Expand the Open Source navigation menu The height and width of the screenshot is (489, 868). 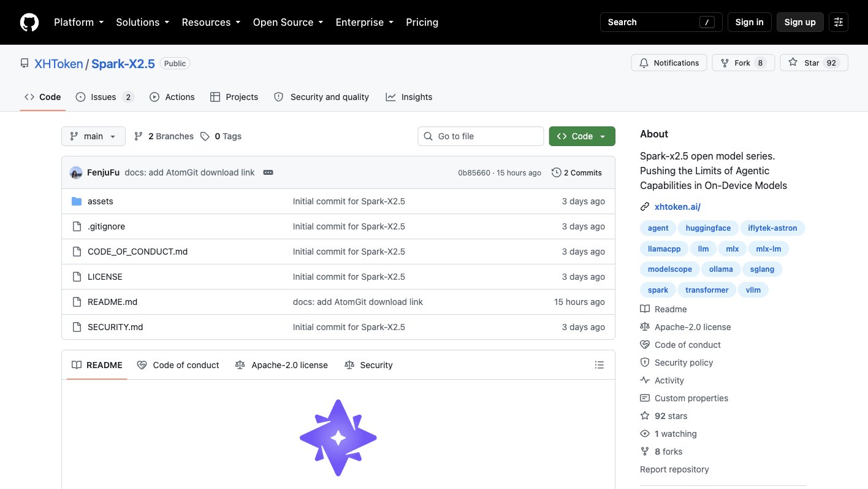click(288, 22)
